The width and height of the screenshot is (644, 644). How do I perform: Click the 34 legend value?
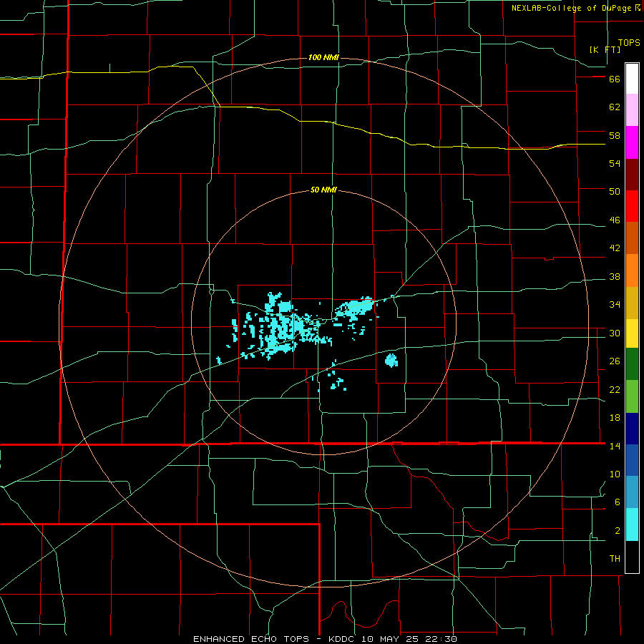[x=615, y=304]
